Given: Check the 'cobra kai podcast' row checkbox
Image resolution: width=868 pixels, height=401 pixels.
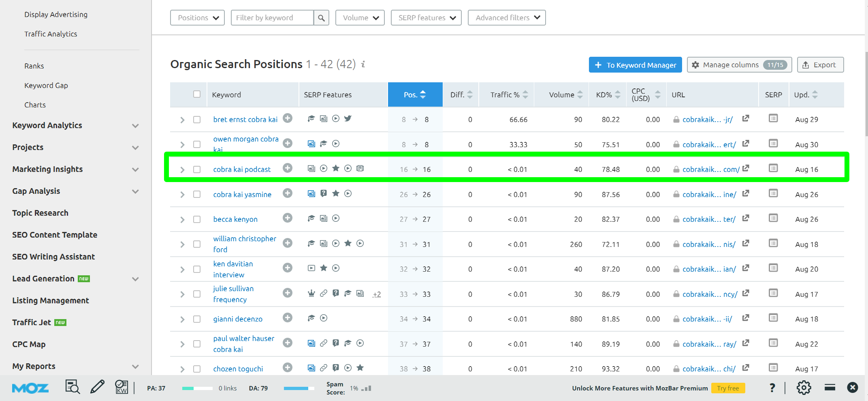Looking at the screenshot, I should [x=197, y=169].
